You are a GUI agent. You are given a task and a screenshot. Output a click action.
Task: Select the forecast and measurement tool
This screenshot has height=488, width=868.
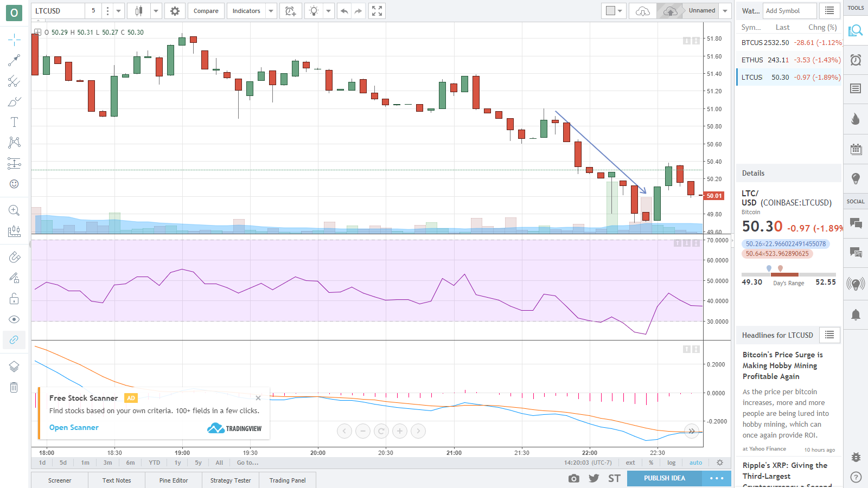(x=14, y=163)
